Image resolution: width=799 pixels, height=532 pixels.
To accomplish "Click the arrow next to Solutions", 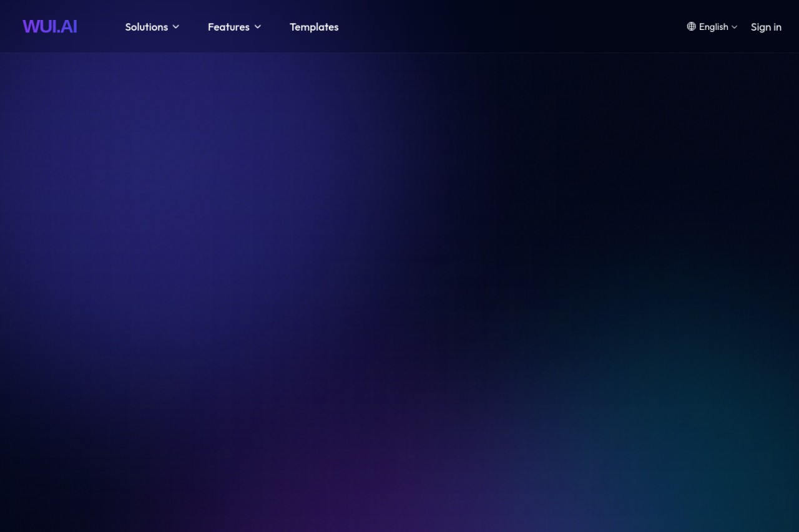I will click(x=176, y=27).
